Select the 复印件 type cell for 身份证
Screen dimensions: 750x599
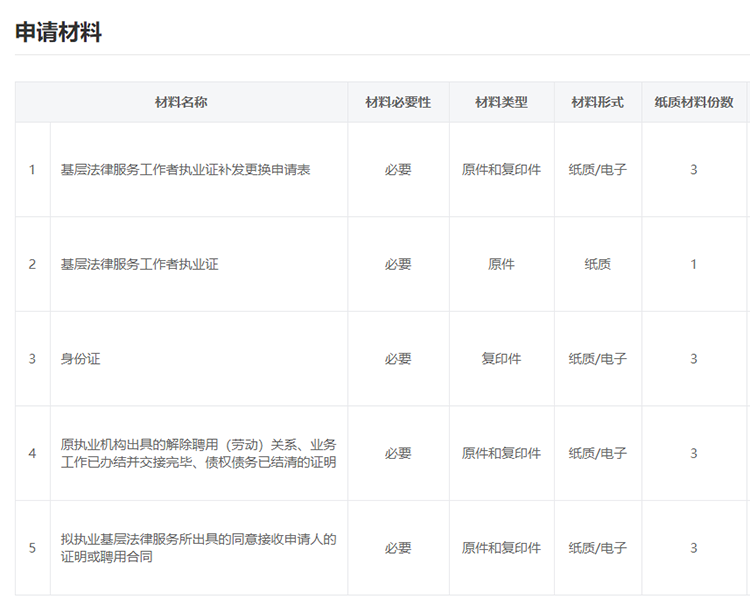(501, 359)
